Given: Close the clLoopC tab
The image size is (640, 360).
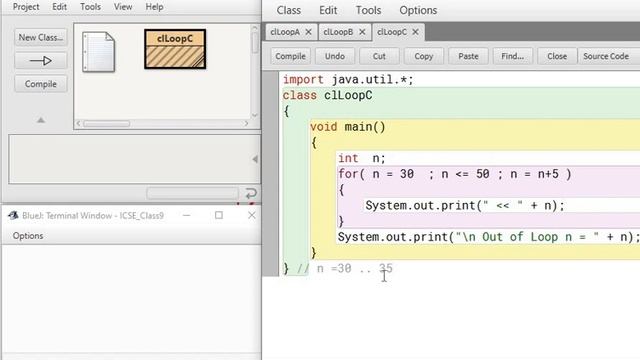Looking at the screenshot, I should point(416,32).
